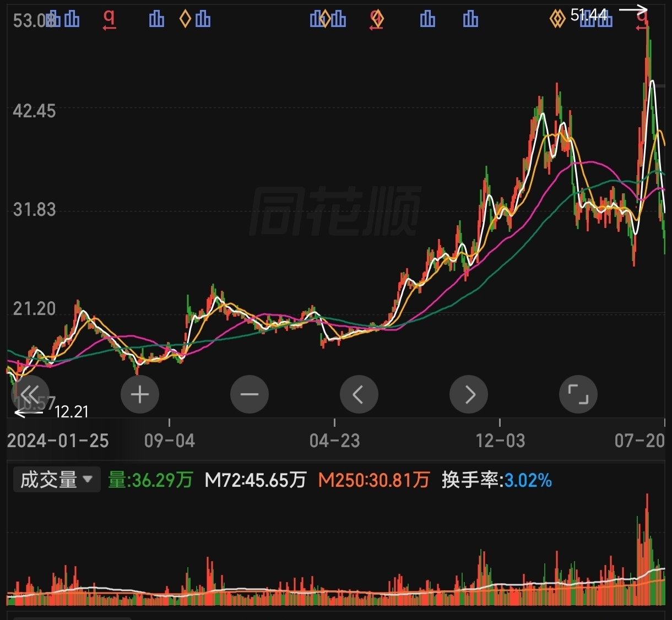This screenshot has width=672, height=620.
Task: Tap the leftmost red q event marker
Action: pyautogui.click(x=110, y=20)
